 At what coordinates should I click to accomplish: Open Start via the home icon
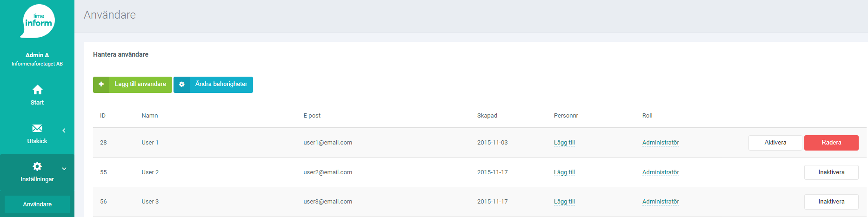37,89
